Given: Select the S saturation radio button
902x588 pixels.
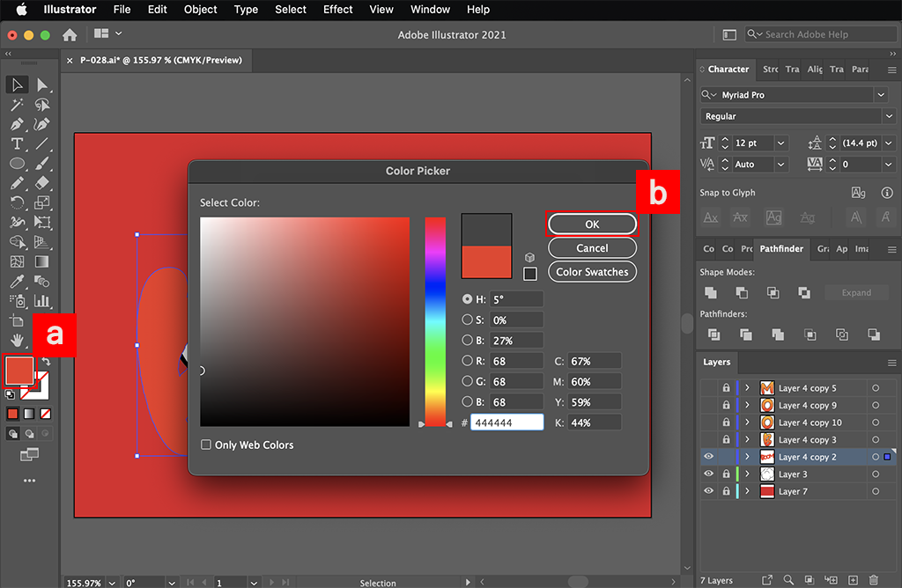Looking at the screenshot, I should tap(467, 320).
